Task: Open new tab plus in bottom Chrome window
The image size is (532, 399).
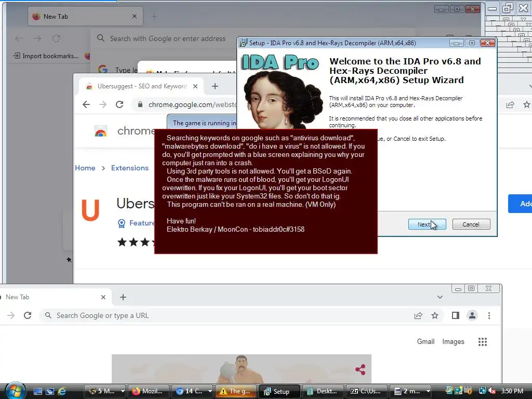Action: click(x=123, y=297)
